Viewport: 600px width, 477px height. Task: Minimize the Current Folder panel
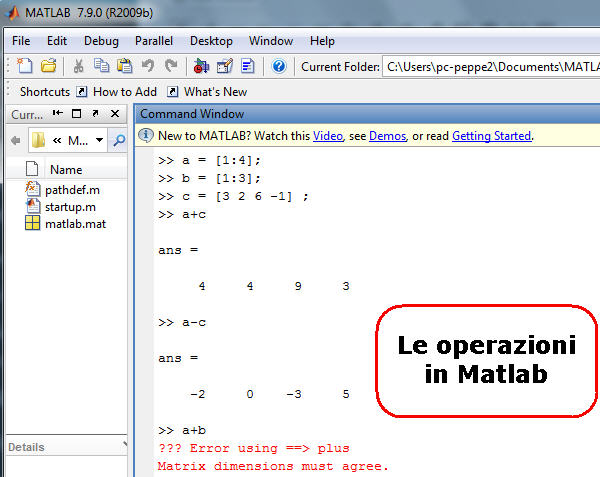58,113
